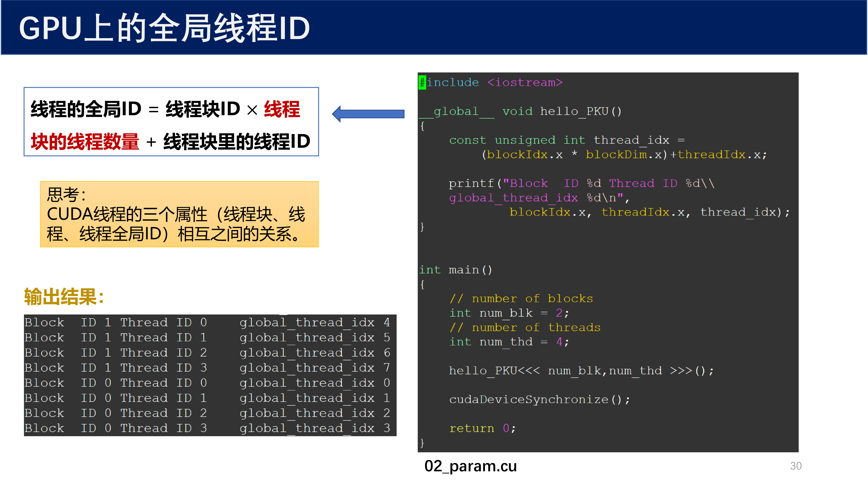Click the code line "#include <iostream>"
This screenshot has height=488, width=868.
point(491,83)
